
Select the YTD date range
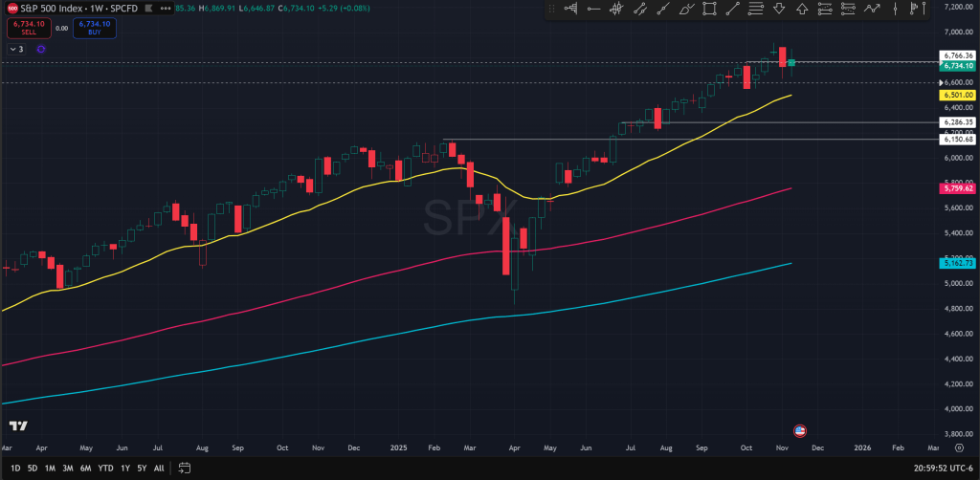[x=105, y=469]
